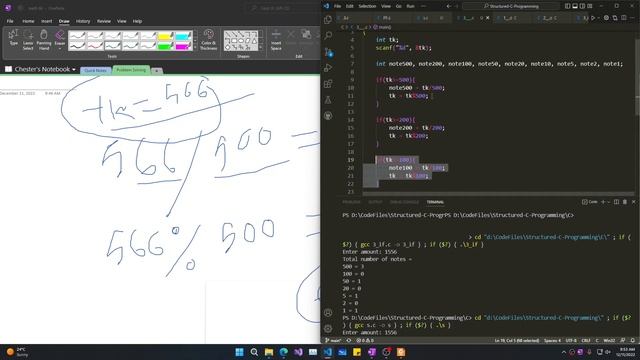Open Run and Debug view
640x360 pixels.
coord(328,68)
